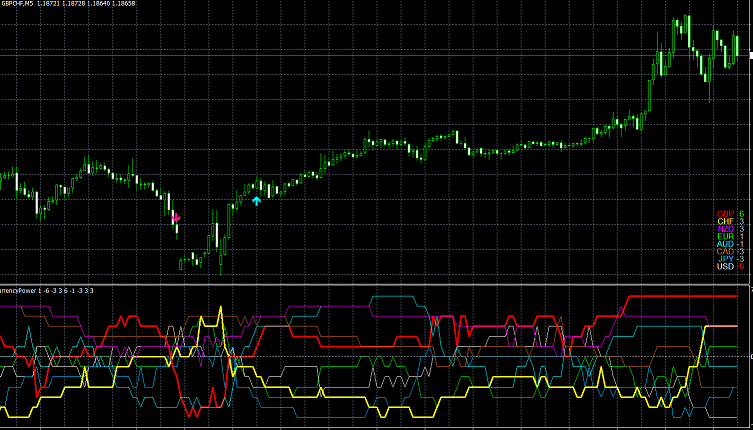Select the pink down arrow sell signal
Screen dimensions: 753x430
[x=176, y=217]
